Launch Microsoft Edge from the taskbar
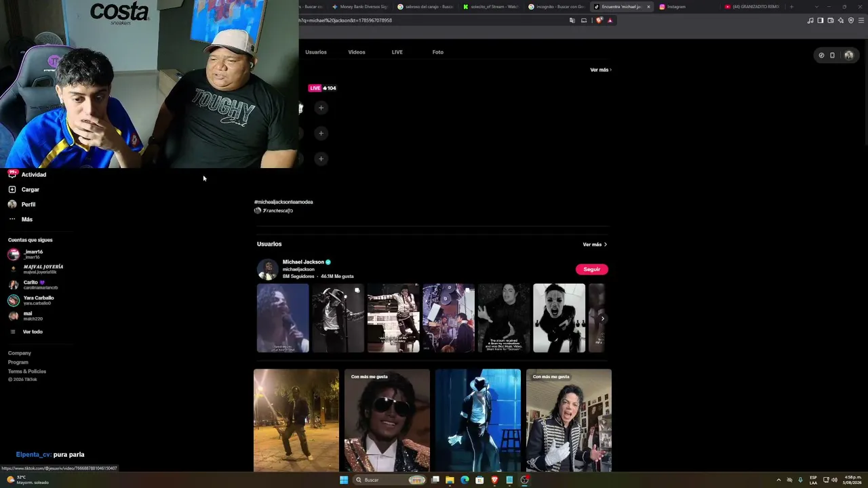This screenshot has height=488, width=868. [x=465, y=480]
